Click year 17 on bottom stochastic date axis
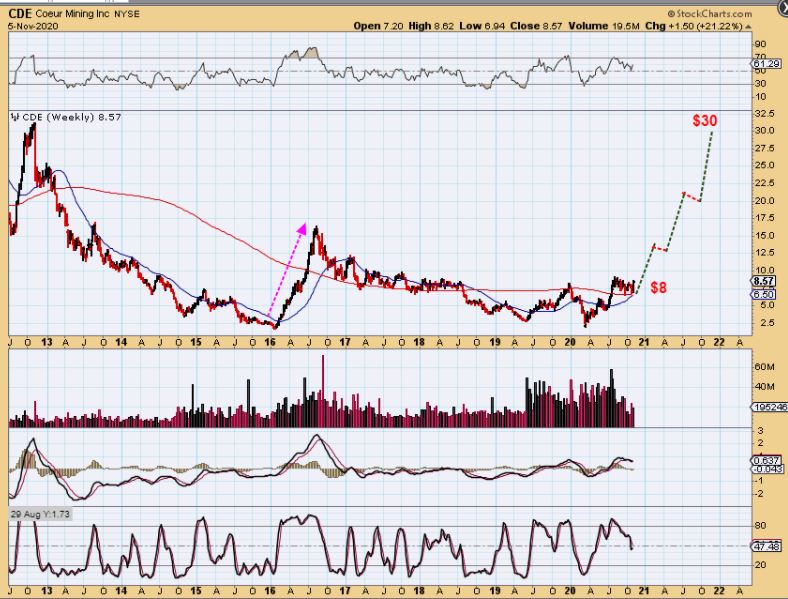The image size is (788, 599). pyautogui.click(x=344, y=590)
